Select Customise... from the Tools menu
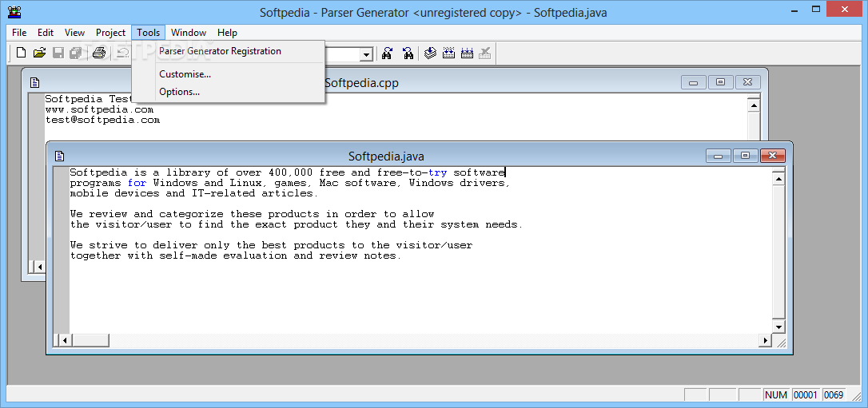The image size is (868, 408). click(228, 74)
